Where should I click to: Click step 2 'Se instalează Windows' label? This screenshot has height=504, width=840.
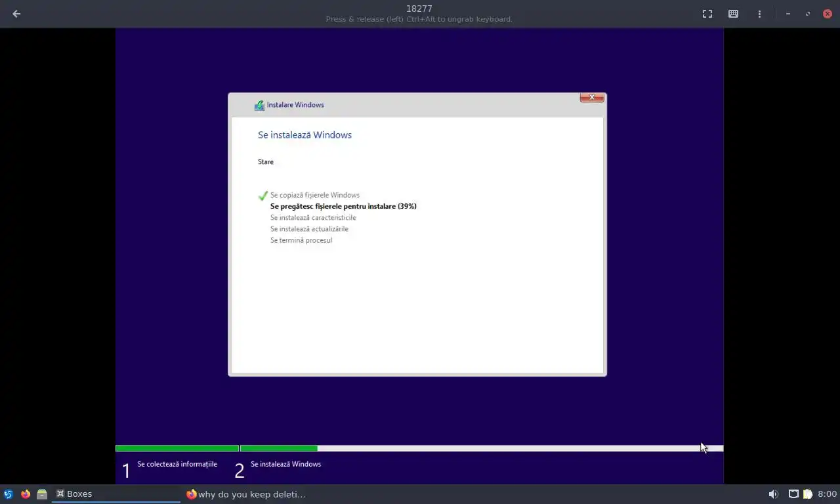click(x=285, y=464)
